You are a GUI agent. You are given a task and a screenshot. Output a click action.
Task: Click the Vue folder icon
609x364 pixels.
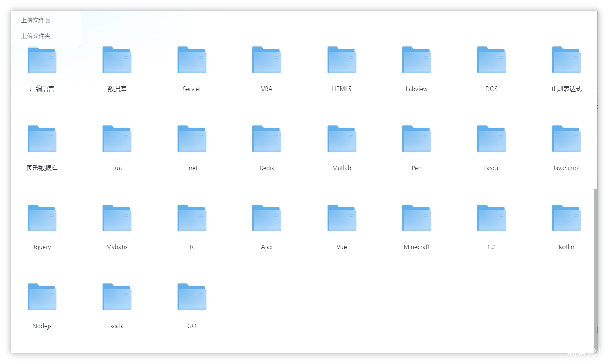[x=342, y=218]
